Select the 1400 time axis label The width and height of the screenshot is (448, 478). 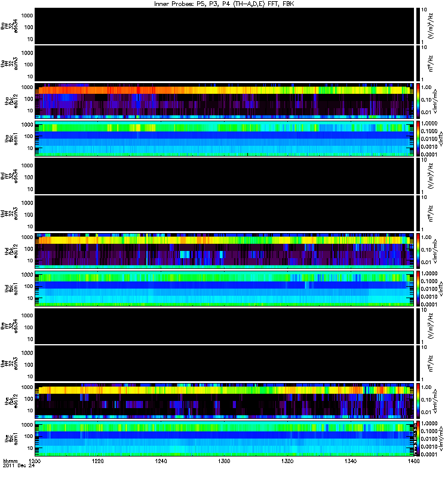click(413, 461)
